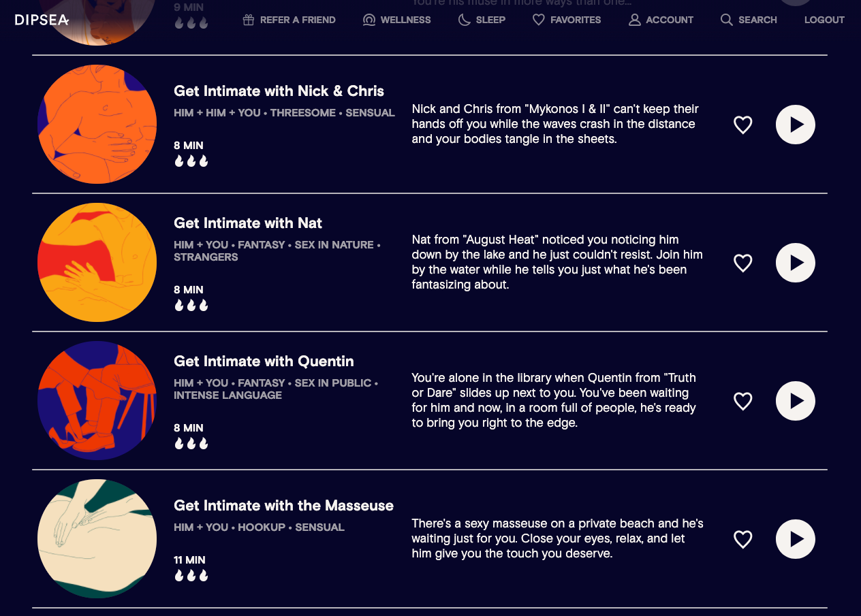Favorite the Quentin story with heart icon
Screen dimensions: 861x616
(x=742, y=401)
